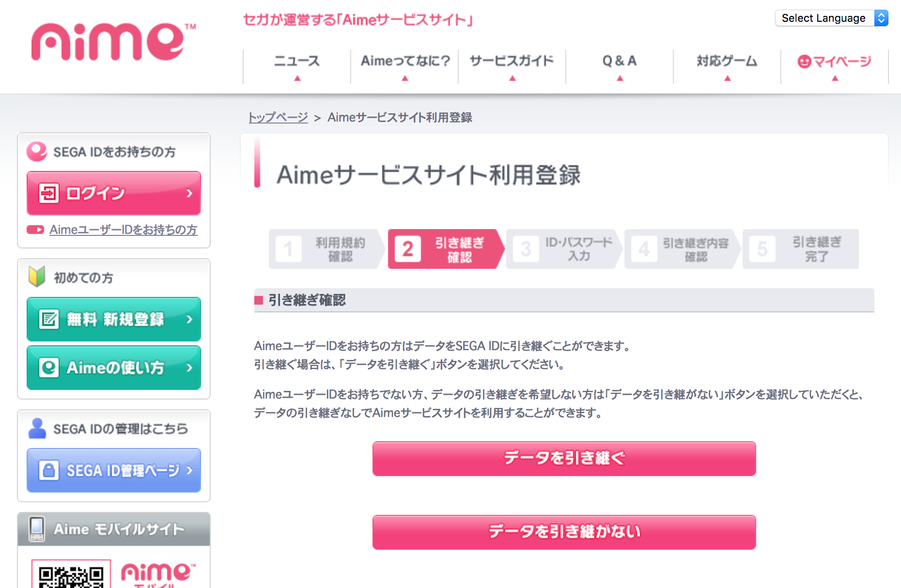Screen dimensions: 901x588
Task: Click the phone icon beside Aime モバイルサイト
Action: (x=37, y=529)
